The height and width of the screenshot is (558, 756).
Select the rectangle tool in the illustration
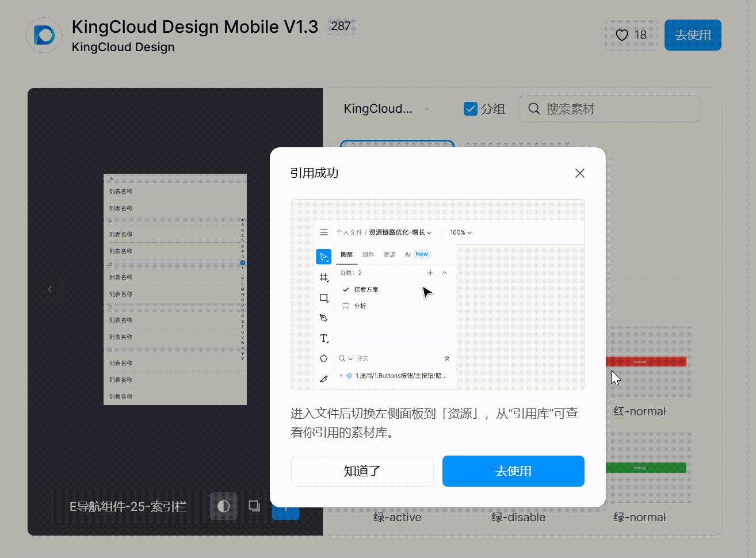324,298
